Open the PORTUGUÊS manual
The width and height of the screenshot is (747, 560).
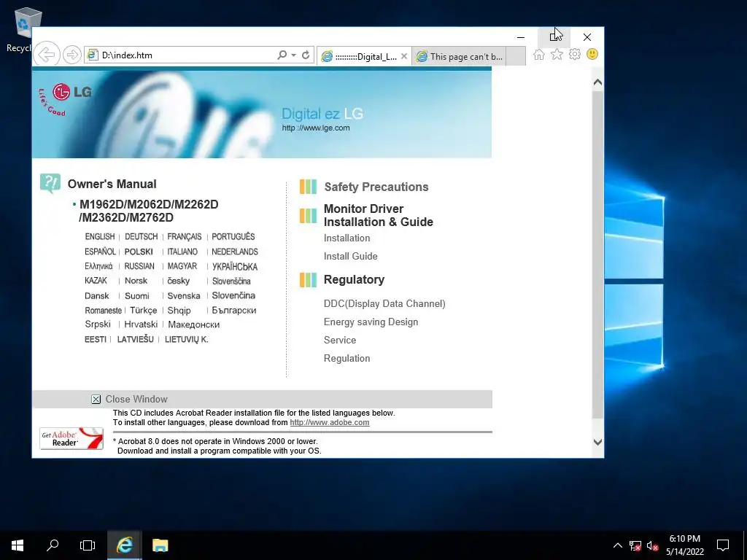(233, 237)
